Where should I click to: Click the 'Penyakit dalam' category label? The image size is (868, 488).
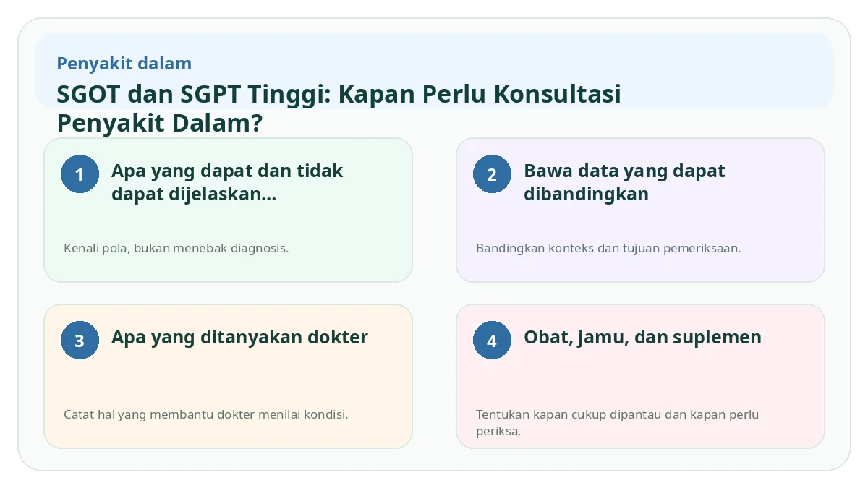[x=124, y=64]
